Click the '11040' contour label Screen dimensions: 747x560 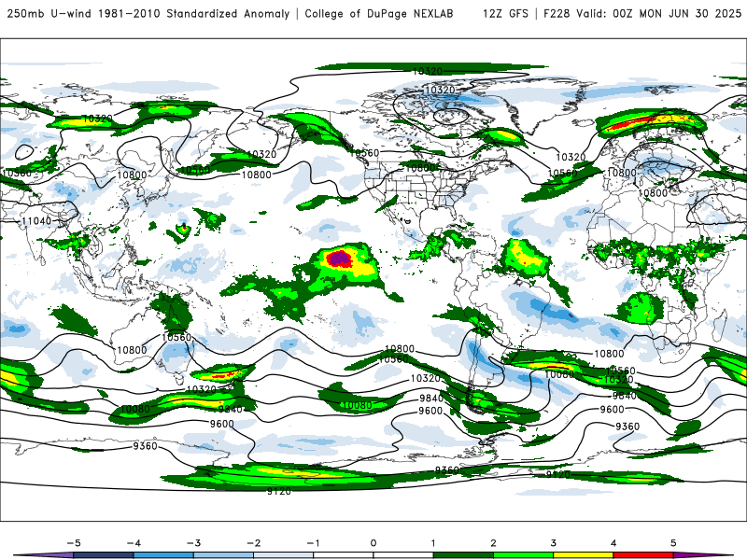36,221
